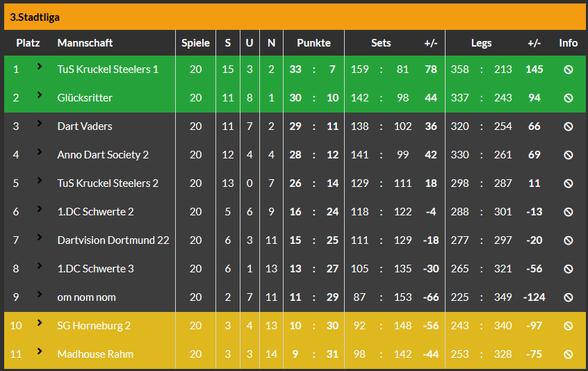Click info icon for 1.DC Schwerte 2
This screenshot has height=371, width=588.
(x=568, y=212)
